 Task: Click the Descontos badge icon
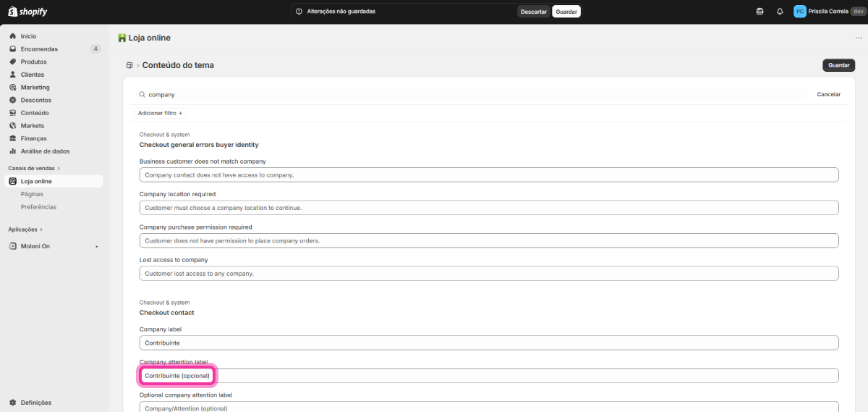(13, 100)
